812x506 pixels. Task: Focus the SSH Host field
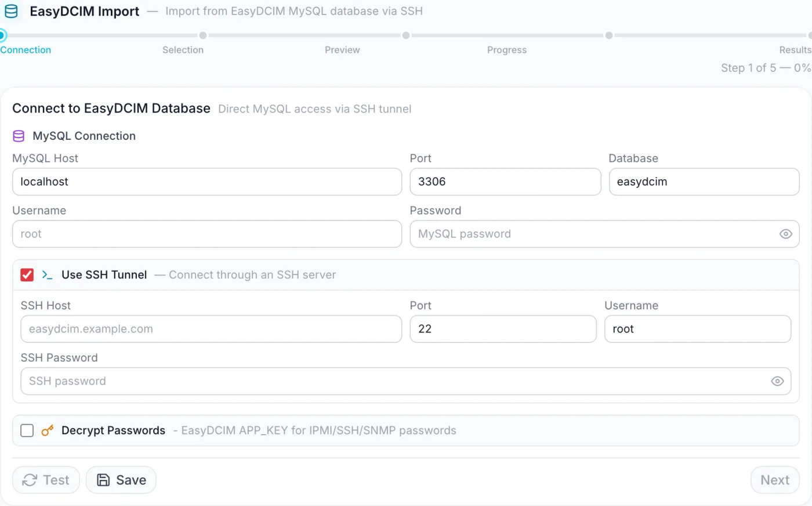click(211, 329)
